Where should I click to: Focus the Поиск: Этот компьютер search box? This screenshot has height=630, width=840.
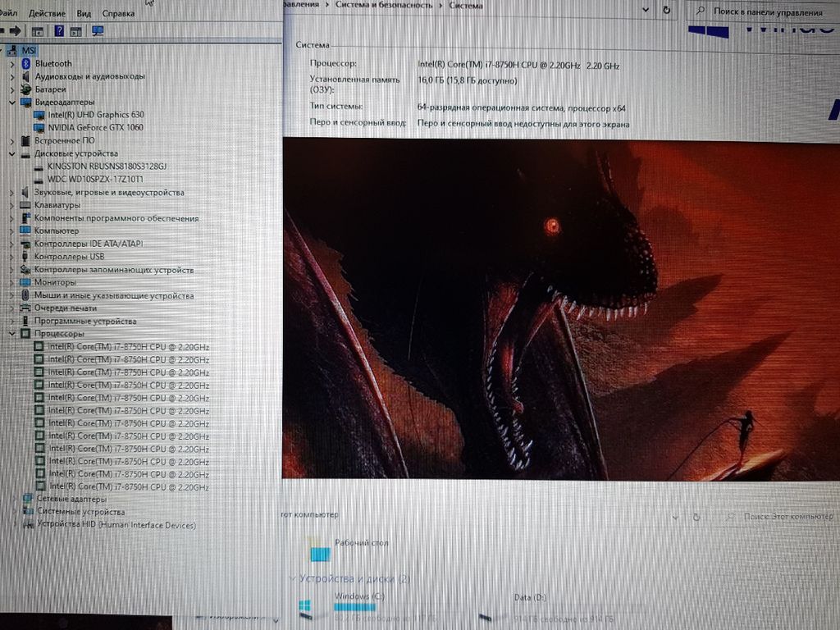[781, 517]
